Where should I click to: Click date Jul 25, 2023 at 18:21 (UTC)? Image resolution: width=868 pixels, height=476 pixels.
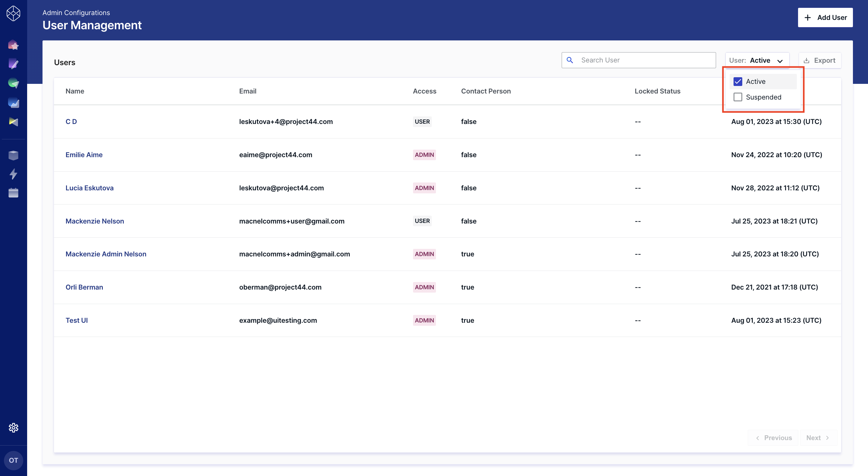click(774, 221)
